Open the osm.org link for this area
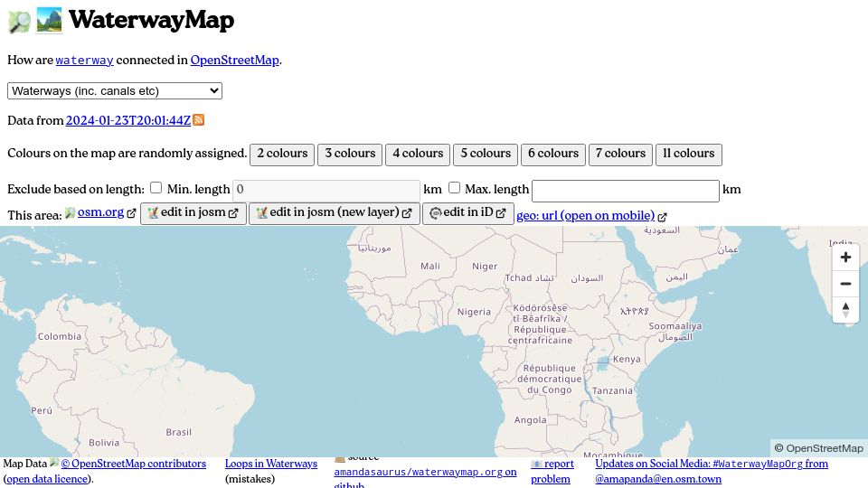The image size is (868, 488). pyautogui.click(x=100, y=212)
